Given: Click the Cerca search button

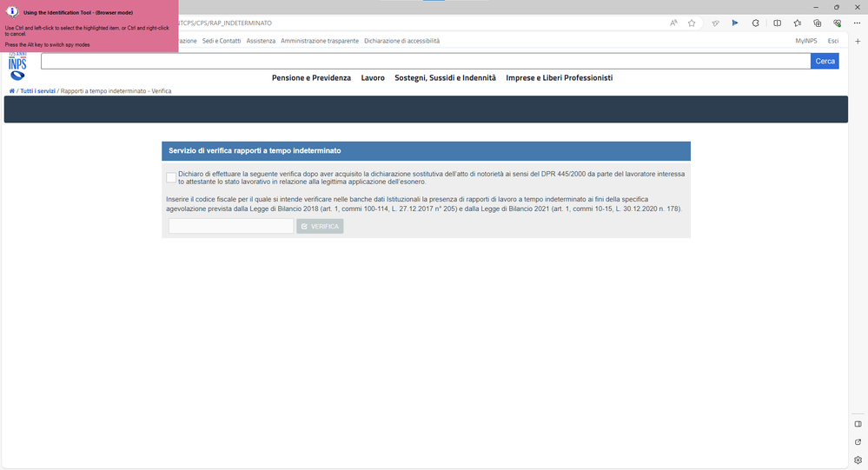Looking at the screenshot, I should [x=825, y=62].
